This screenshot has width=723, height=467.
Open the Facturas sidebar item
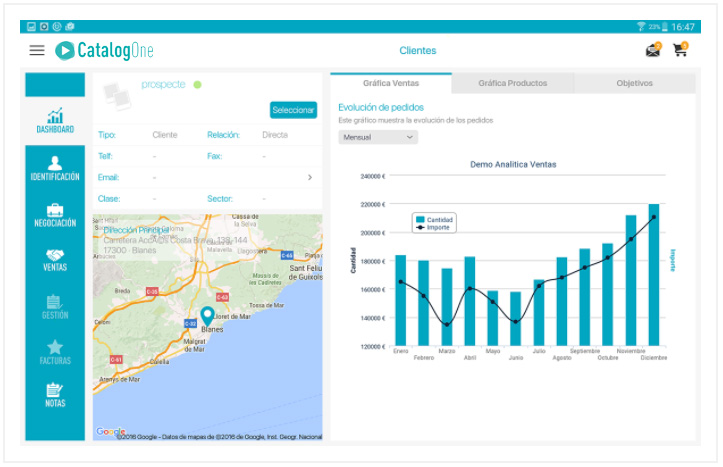tap(55, 352)
